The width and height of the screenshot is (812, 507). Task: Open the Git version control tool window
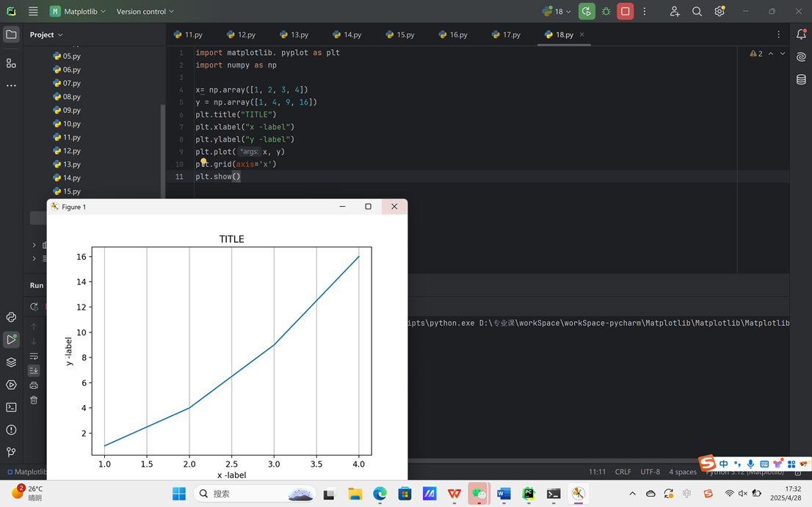tap(11, 452)
